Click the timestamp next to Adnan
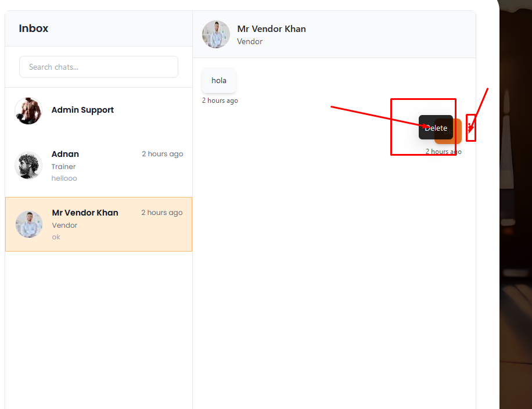The width and height of the screenshot is (532, 409). (162, 154)
